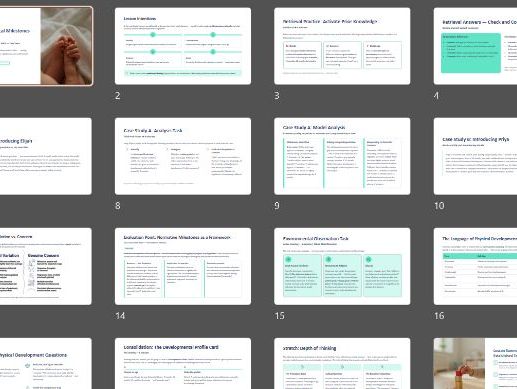The image size is (517, 389).
Task: Open the last slide with wooden toy photo
Action: pyautogui.click(x=475, y=363)
